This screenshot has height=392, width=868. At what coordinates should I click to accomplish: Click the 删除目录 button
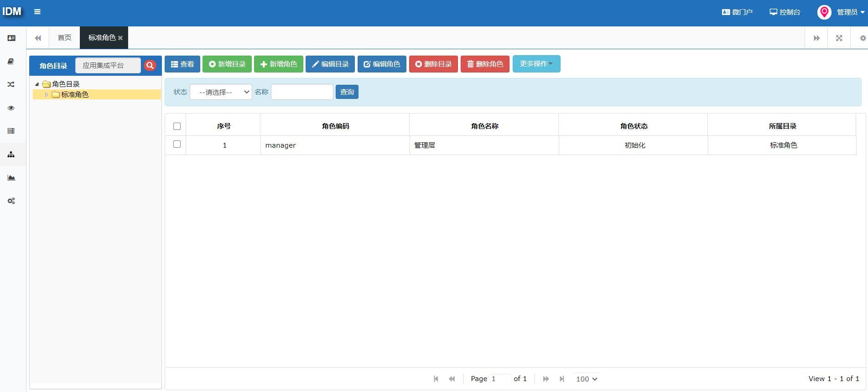(x=433, y=64)
